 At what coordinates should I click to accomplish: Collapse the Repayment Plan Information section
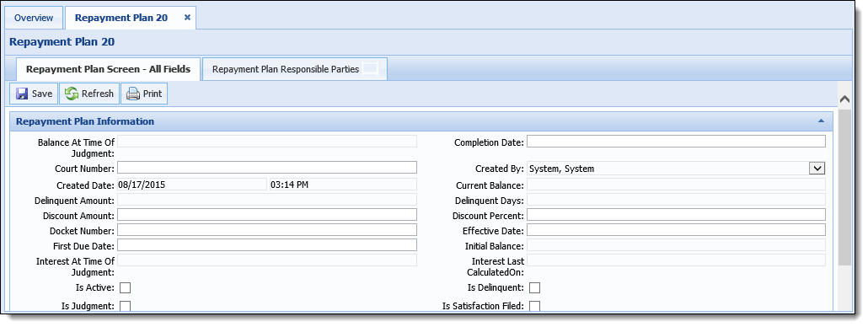click(821, 121)
